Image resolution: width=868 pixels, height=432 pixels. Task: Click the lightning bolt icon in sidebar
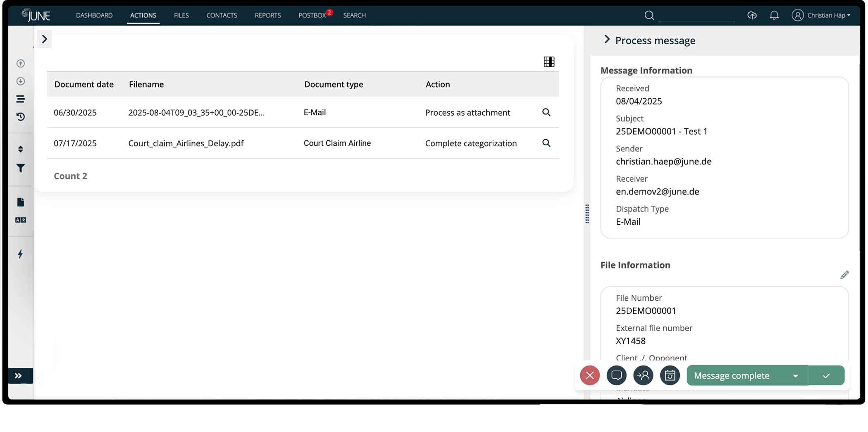(x=20, y=254)
